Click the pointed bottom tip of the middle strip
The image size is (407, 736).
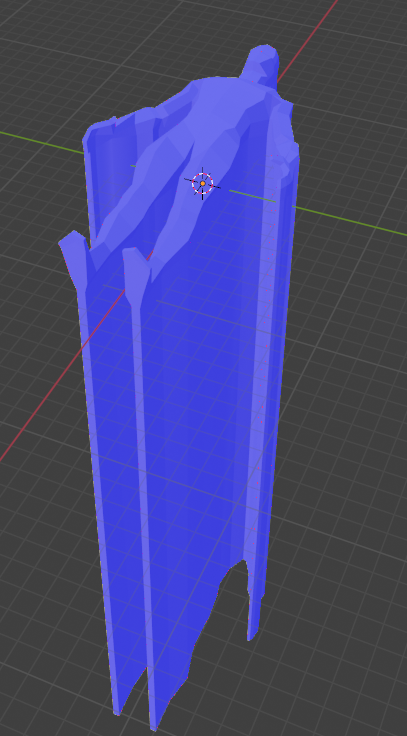[x=155, y=723]
